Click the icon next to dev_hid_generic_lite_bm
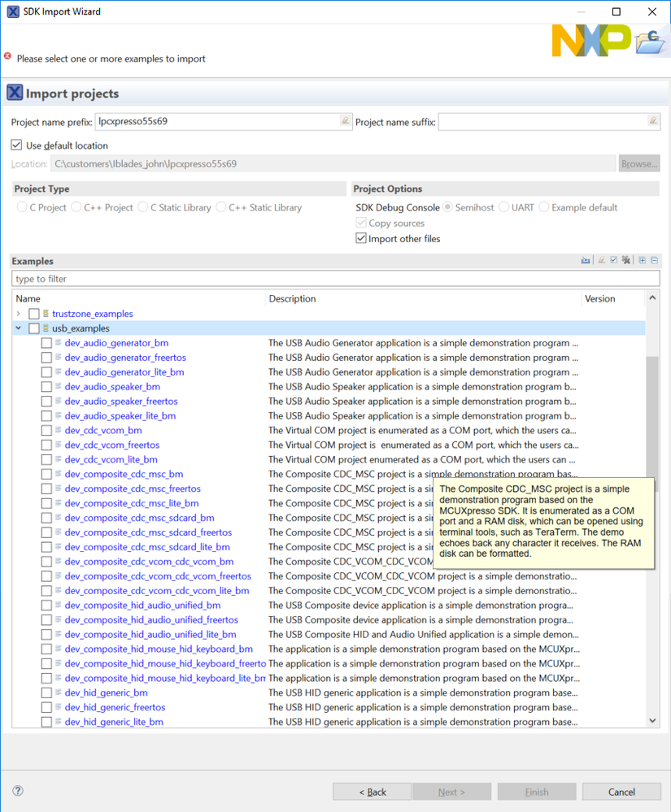Screen dimensions: 671x812 click(59, 722)
